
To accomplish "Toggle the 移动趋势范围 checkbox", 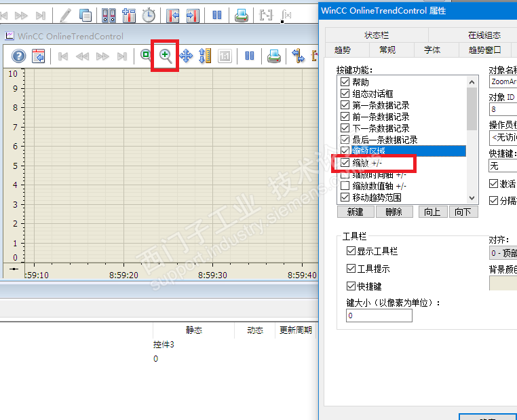I will tap(345, 197).
